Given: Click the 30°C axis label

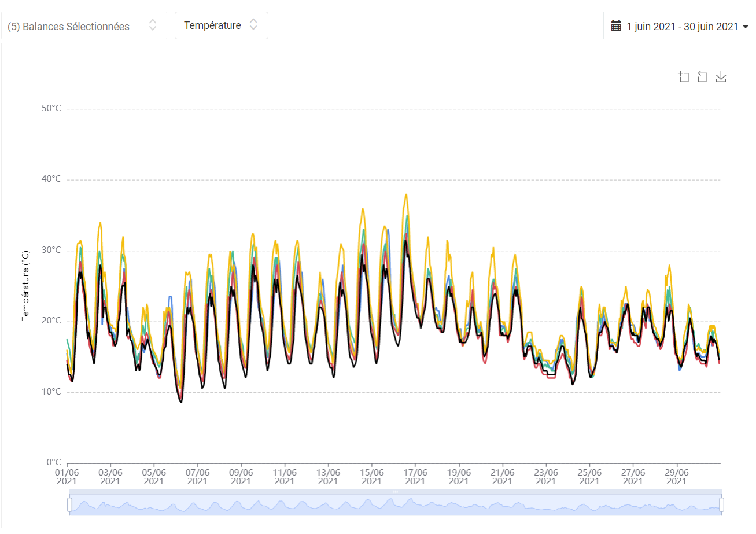Looking at the screenshot, I should tap(50, 251).
